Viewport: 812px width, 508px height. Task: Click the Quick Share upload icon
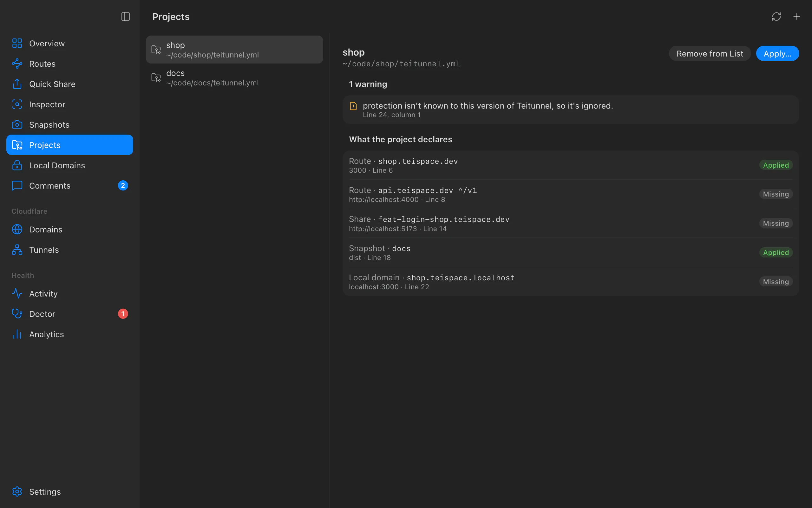click(17, 84)
